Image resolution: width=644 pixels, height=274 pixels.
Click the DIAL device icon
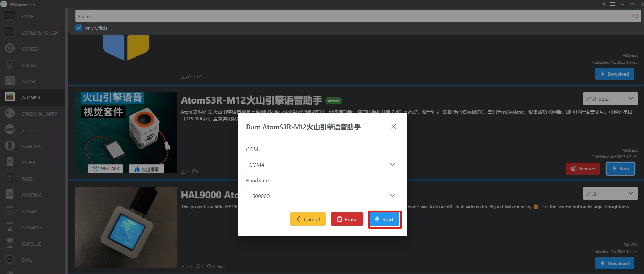[x=10, y=259]
